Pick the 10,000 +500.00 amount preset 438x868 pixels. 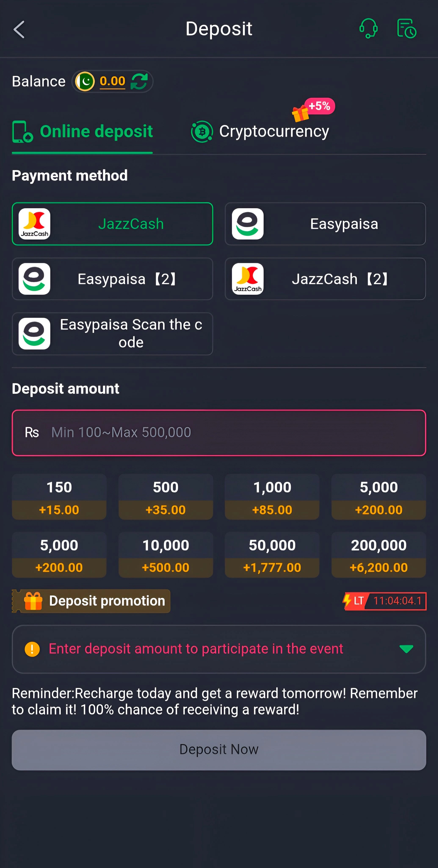pos(166,555)
